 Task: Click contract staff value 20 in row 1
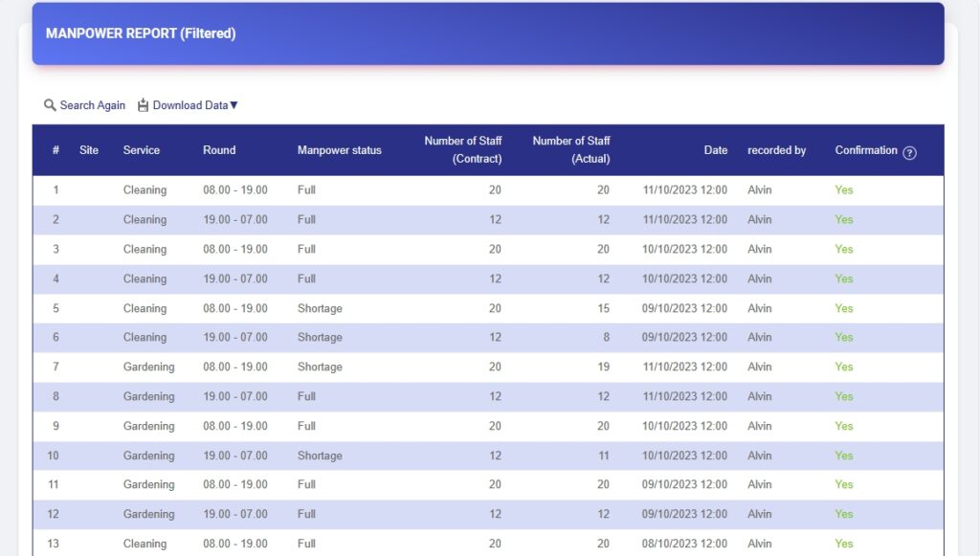[x=495, y=189]
